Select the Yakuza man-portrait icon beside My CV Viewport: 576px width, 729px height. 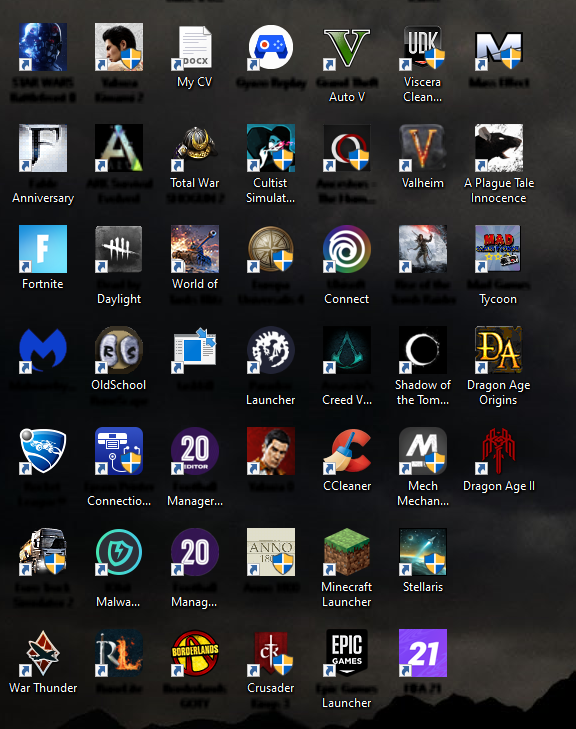(119, 47)
